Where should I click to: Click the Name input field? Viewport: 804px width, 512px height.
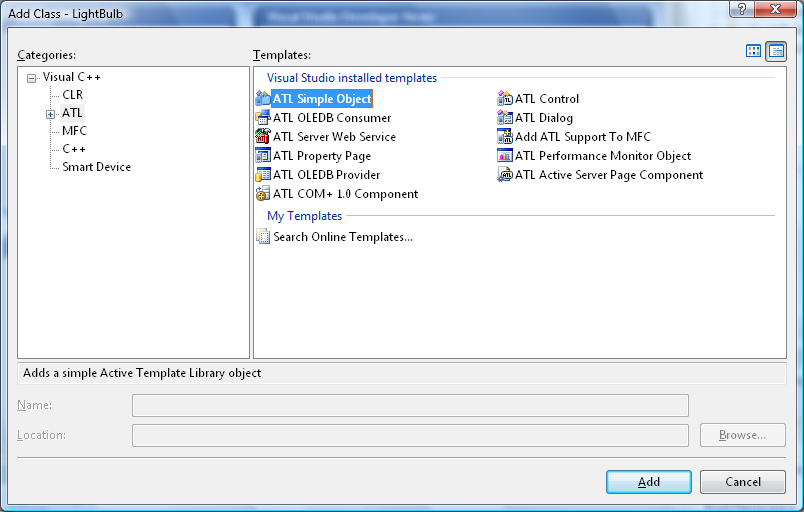410,405
